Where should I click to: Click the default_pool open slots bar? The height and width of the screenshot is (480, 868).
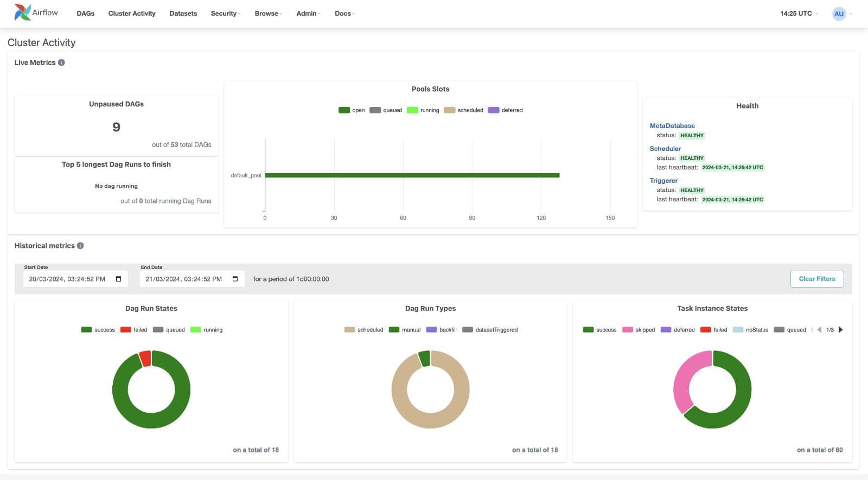(x=412, y=175)
